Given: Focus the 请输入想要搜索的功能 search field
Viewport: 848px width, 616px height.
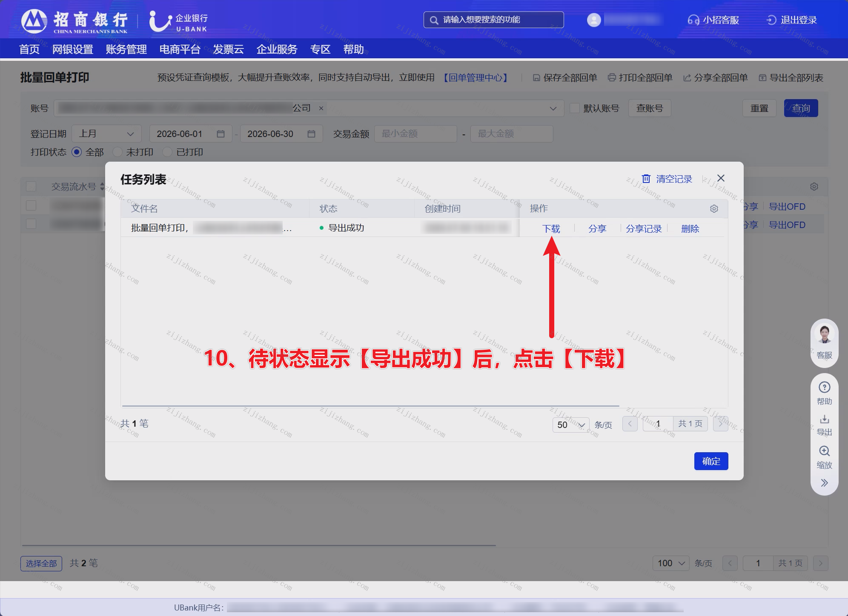Looking at the screenshot, I should [494, 20].
